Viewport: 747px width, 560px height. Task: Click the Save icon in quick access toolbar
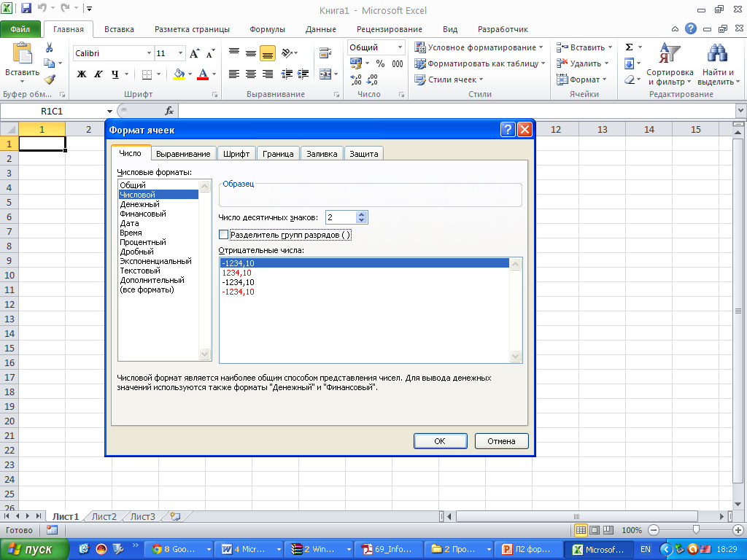point(26,8)
